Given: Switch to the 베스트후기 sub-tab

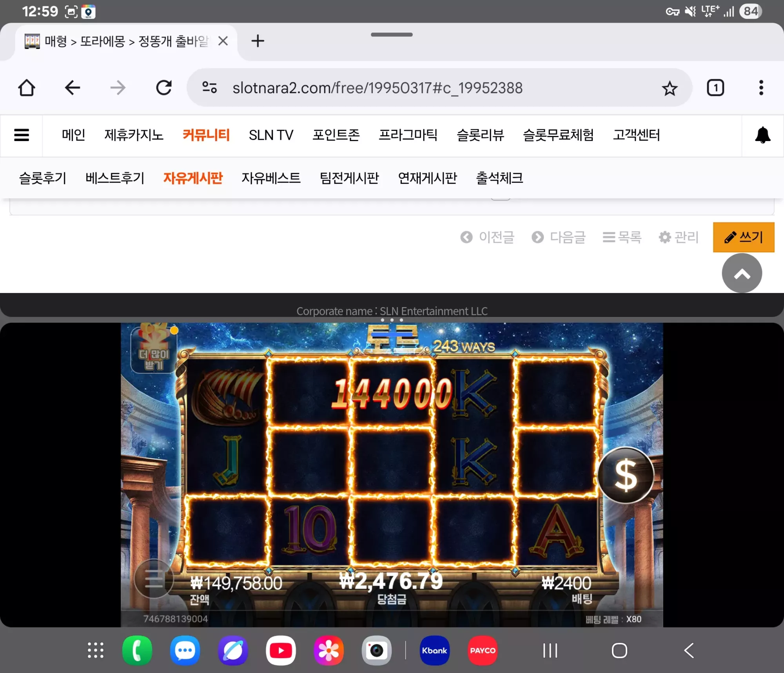Looking at the screenshot, I should [x=115, y=178].
